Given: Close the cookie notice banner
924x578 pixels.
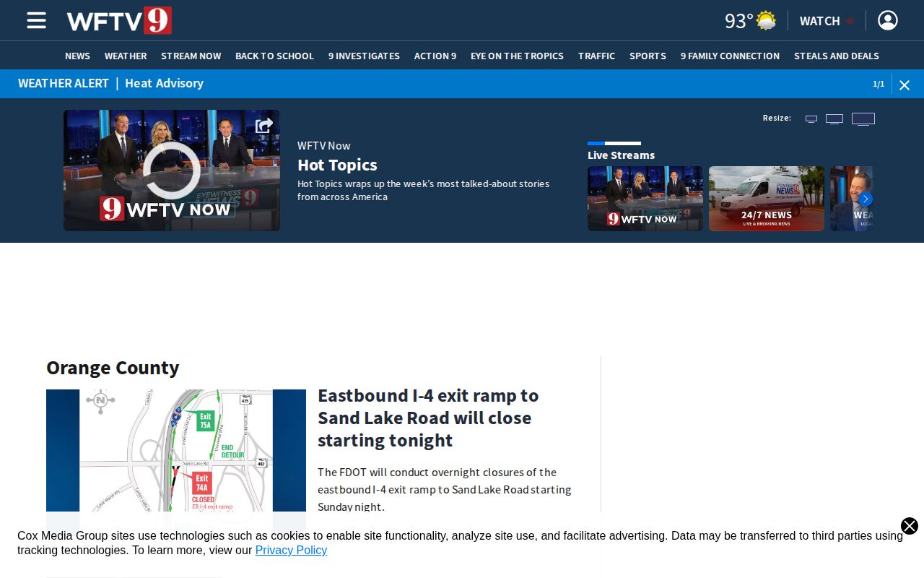Looking at the screenshot, I should coord(910,526).
